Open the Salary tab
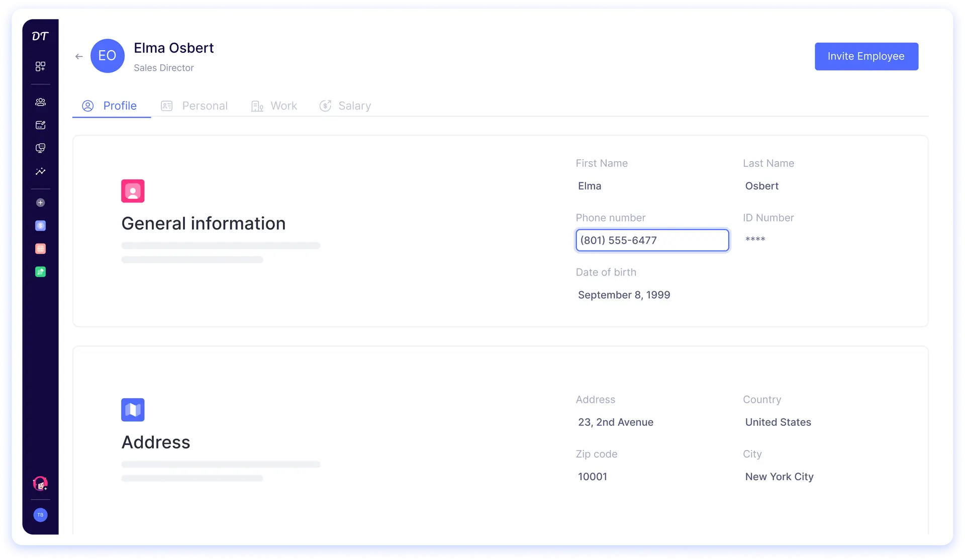Screen dimensions: 965x560 coord(345,106)
